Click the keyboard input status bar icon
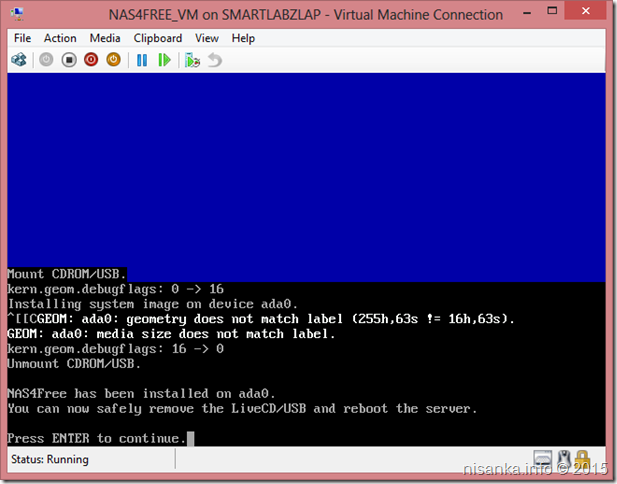617x484 pixels. coord(543,459)
